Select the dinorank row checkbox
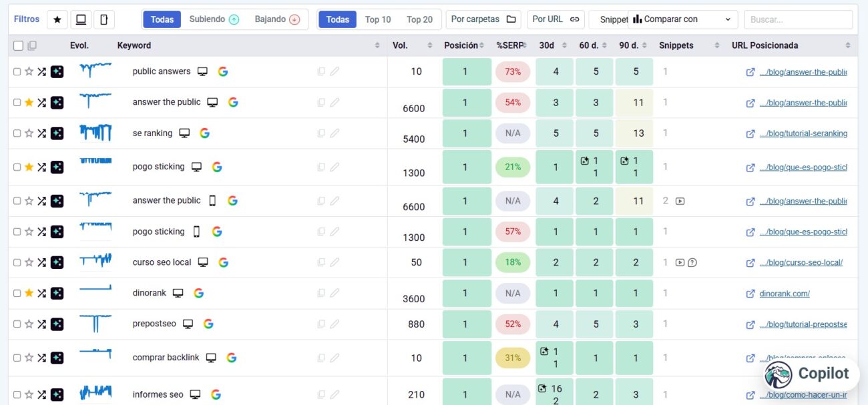The image size is (868, 405). [x=17, y=293]
